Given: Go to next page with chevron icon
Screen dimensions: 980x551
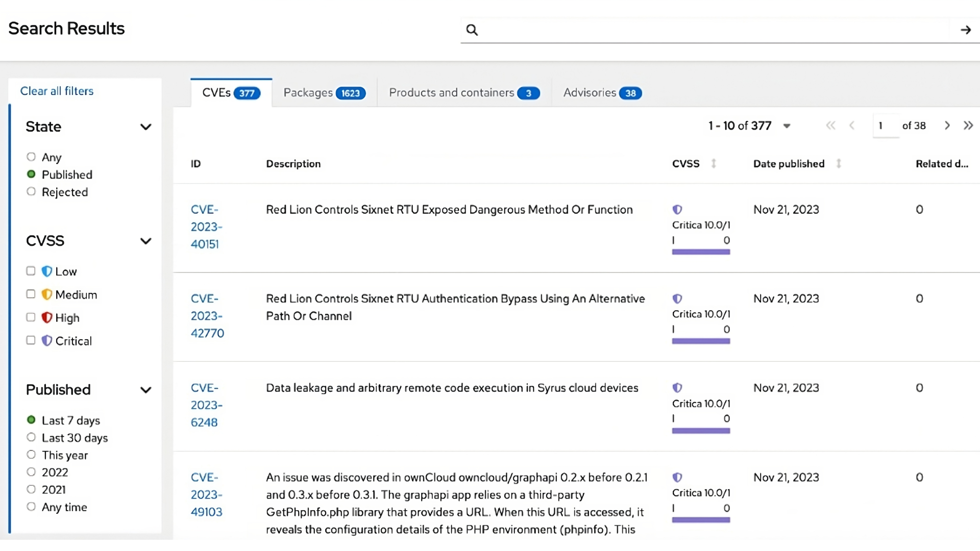Looking at the screenshot, I should 947,126.
